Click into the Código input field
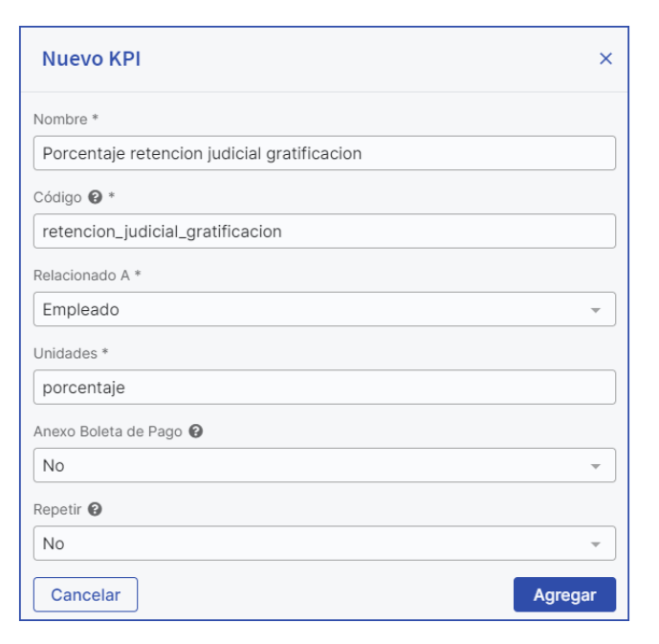The width and height of the screenshot is (659, 644). pos(324,232)
